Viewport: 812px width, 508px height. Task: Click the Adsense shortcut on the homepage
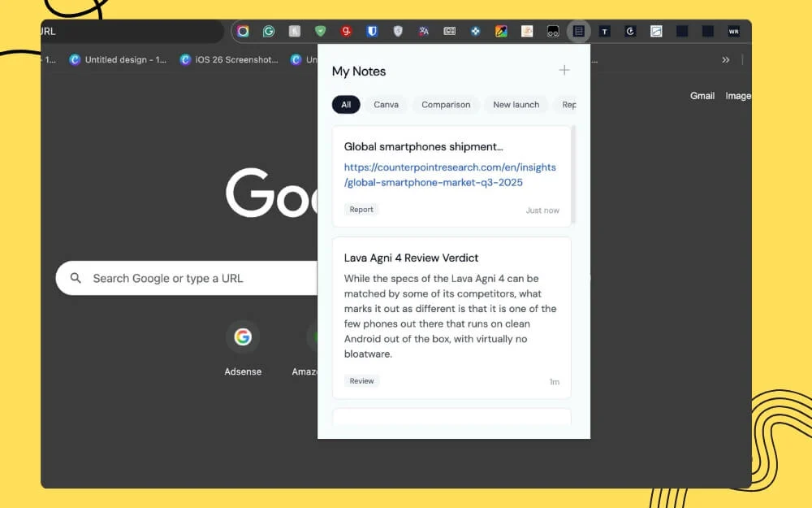pyautogui.click(x=243, y=336)
